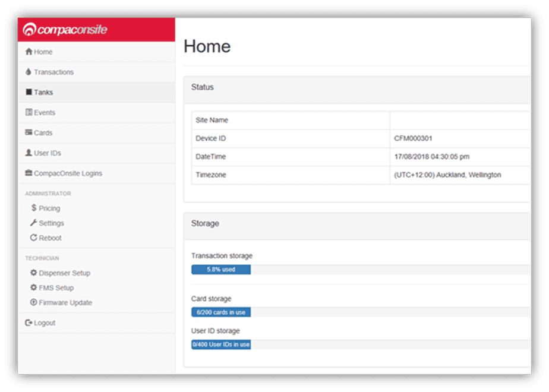Click the Settings wrench icon

click(x=34, y=223)
